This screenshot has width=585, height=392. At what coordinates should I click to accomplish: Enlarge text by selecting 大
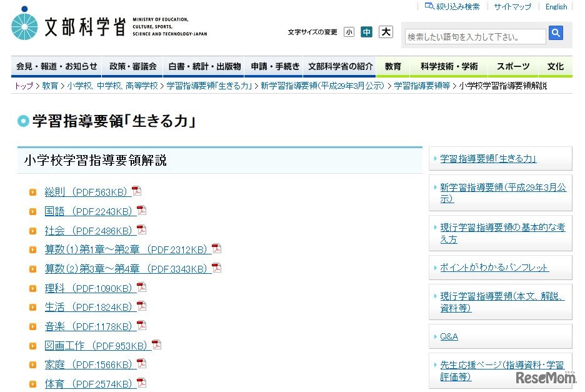coord(386,31)
